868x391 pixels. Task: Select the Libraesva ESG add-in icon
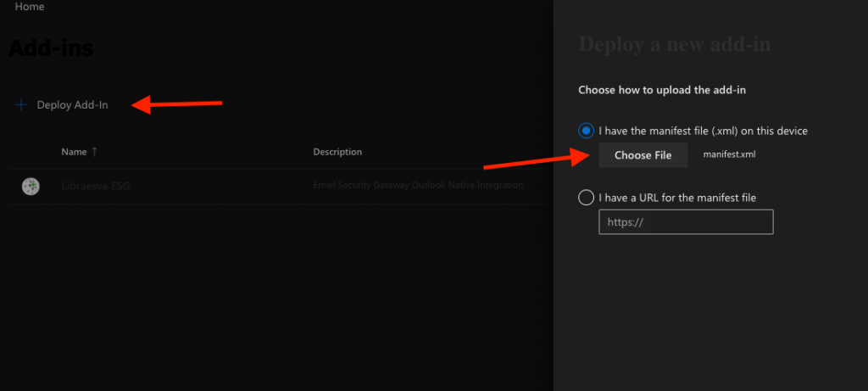click(31, 186)
